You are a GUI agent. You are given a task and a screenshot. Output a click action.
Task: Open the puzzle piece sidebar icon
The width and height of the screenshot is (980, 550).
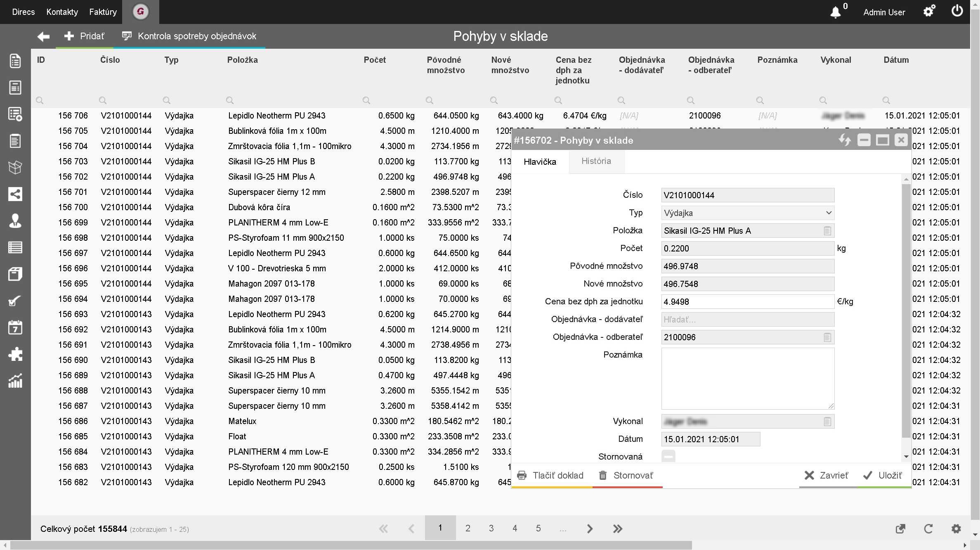click(15, 354)
